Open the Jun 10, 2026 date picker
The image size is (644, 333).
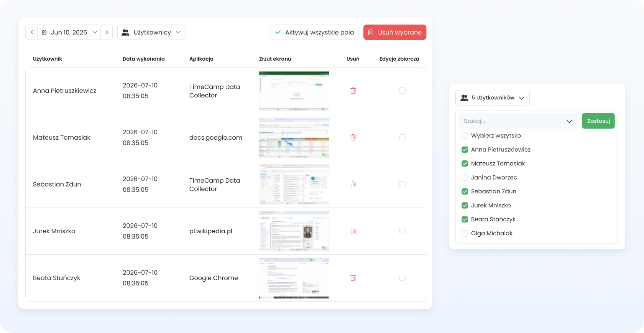69,32
